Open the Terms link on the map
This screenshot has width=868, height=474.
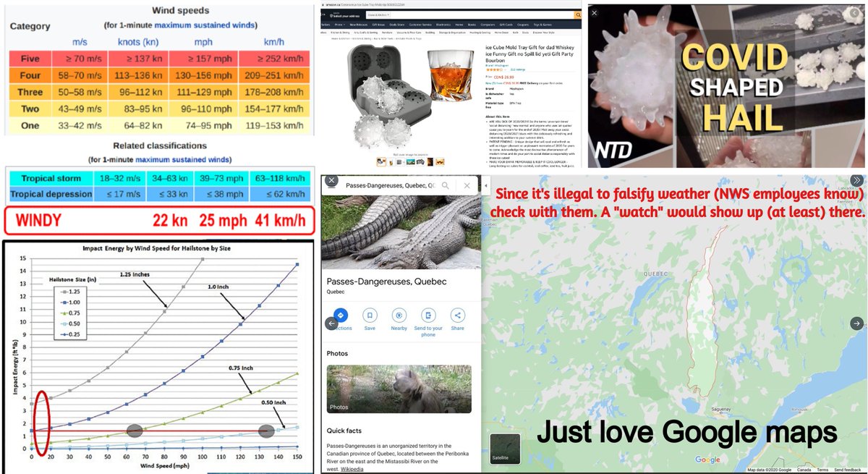[x=821, y=470]
